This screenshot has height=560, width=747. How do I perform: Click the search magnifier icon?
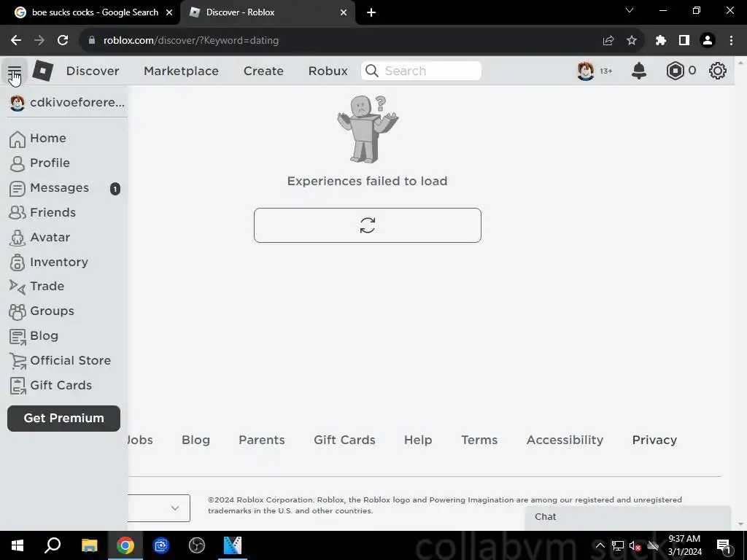pyautogui.click(x=372, y=71)
